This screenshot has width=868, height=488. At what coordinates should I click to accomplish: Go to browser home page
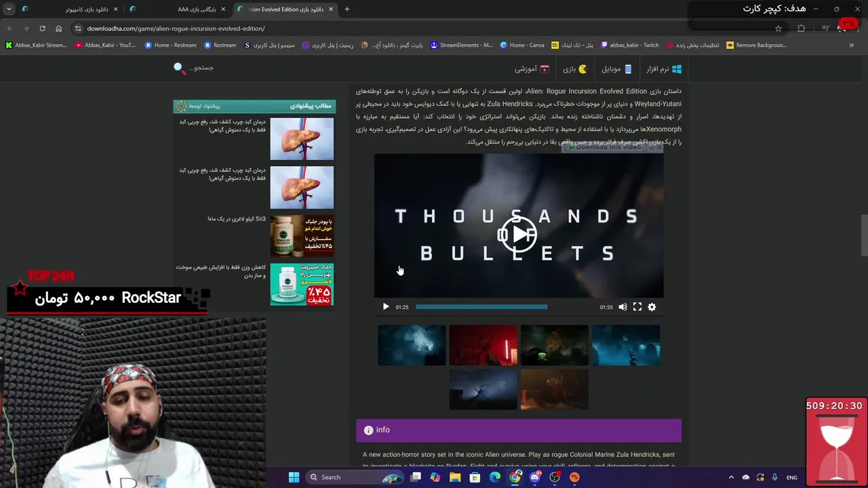(x=58, y=28)
